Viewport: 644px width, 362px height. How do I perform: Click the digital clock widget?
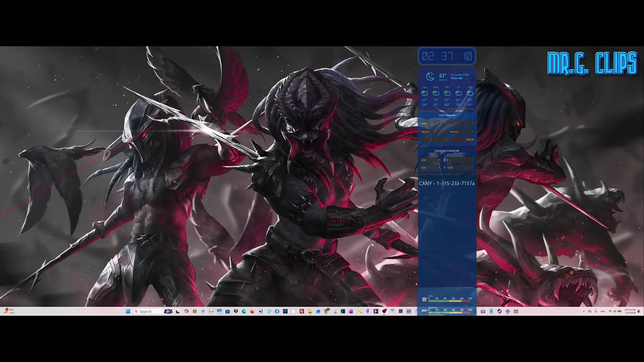(447, 56)
